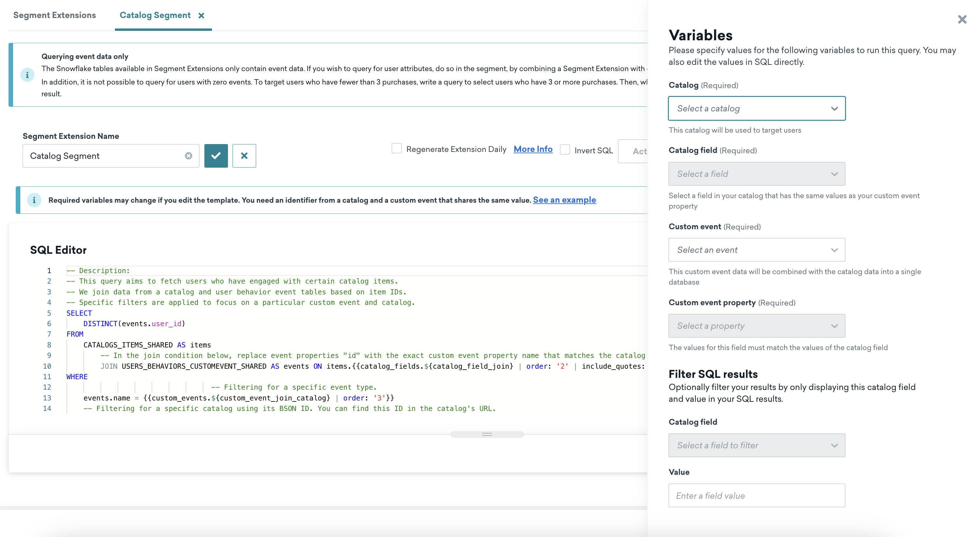Expand the Filter Catalog field dropdown

(756, 445)
